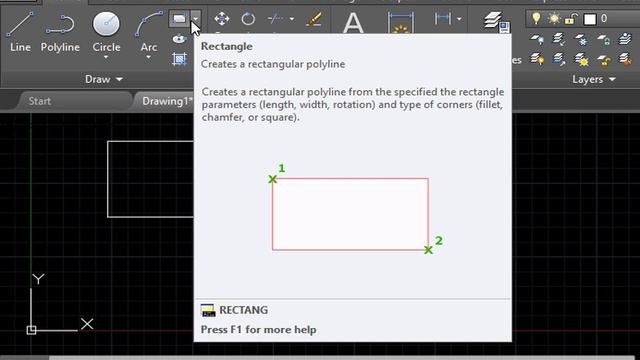Expand the Draw panel
Screen dimensions: 640x360
(104, 79)
